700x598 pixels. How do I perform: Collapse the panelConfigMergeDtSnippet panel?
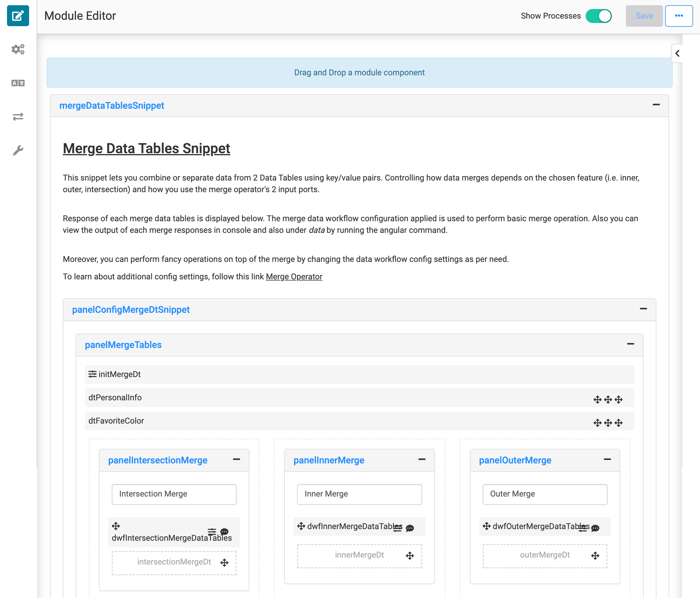tap(643, 309)
